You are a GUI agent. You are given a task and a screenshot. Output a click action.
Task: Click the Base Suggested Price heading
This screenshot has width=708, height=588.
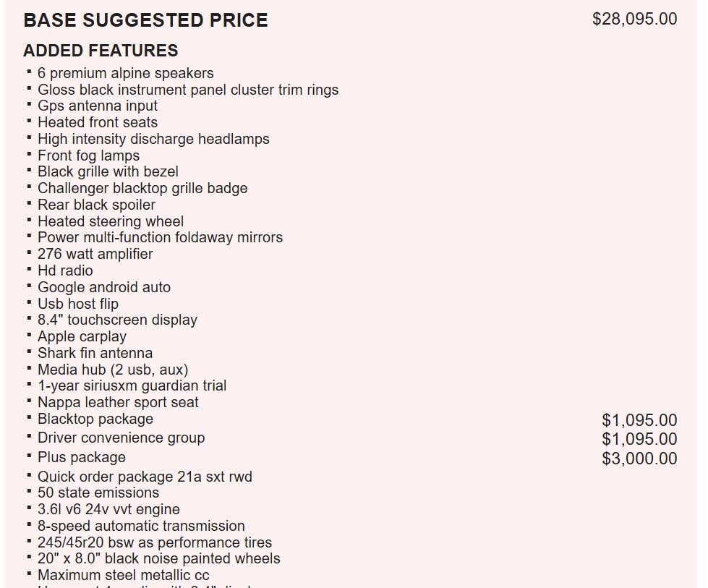point(145,20)
